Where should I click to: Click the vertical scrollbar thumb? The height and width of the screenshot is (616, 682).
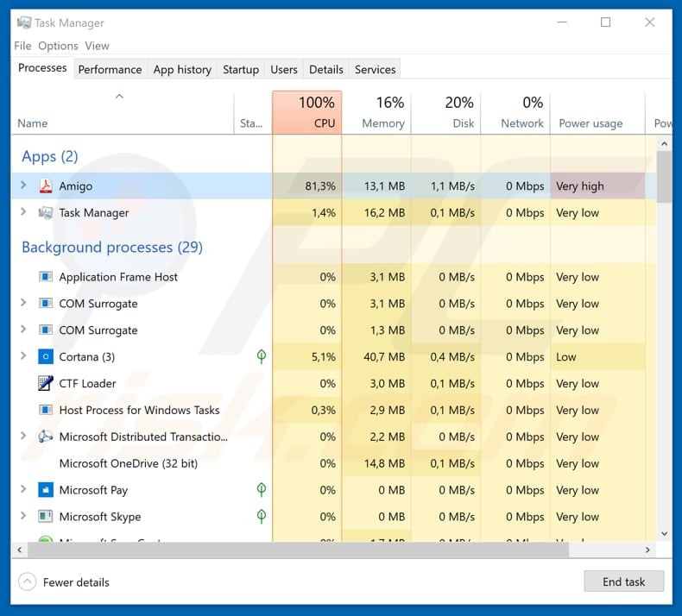click(664, 177)
